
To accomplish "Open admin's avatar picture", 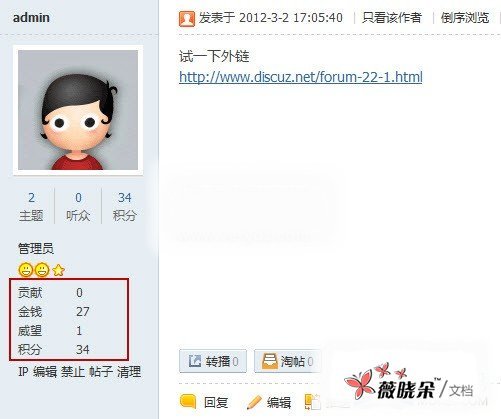I will (x=78, y=110).
